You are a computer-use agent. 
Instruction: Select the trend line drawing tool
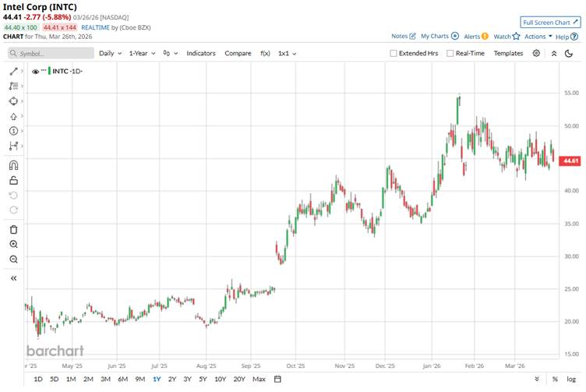13,71
